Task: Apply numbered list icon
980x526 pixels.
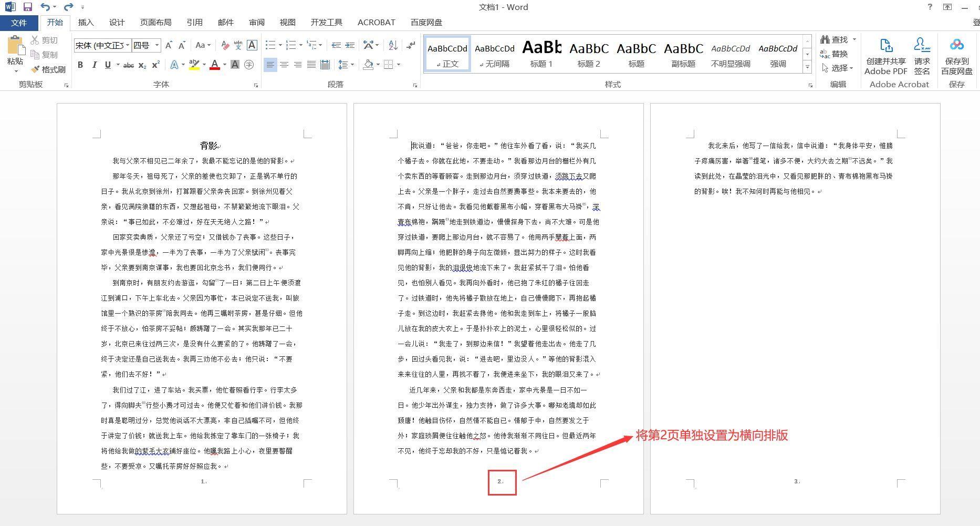Action: point(290,46)
